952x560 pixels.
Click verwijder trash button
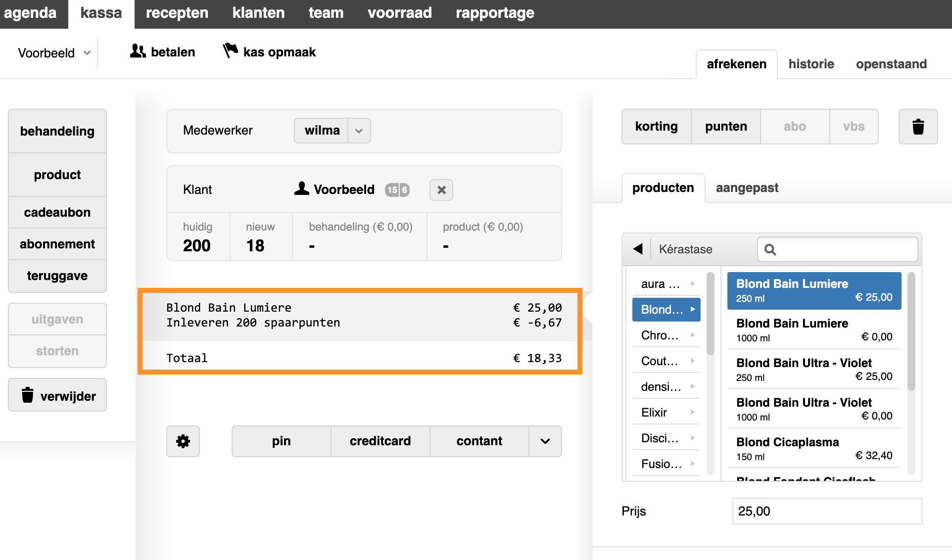click(57, 395)
